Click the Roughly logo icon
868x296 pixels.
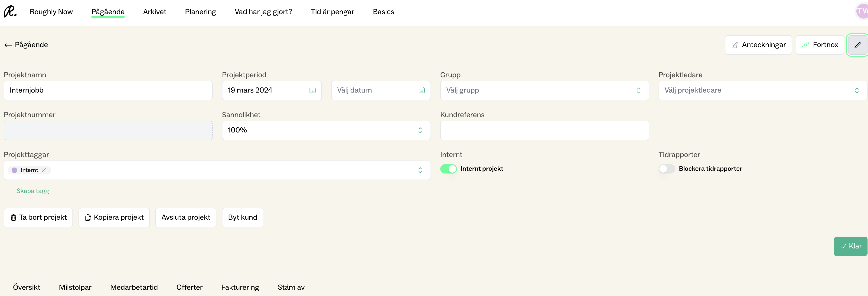(10, 11)
